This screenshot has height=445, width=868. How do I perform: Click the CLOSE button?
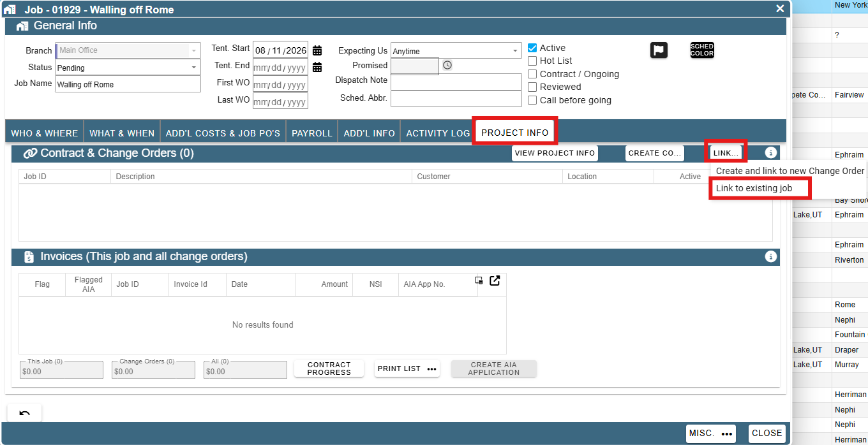767,434
